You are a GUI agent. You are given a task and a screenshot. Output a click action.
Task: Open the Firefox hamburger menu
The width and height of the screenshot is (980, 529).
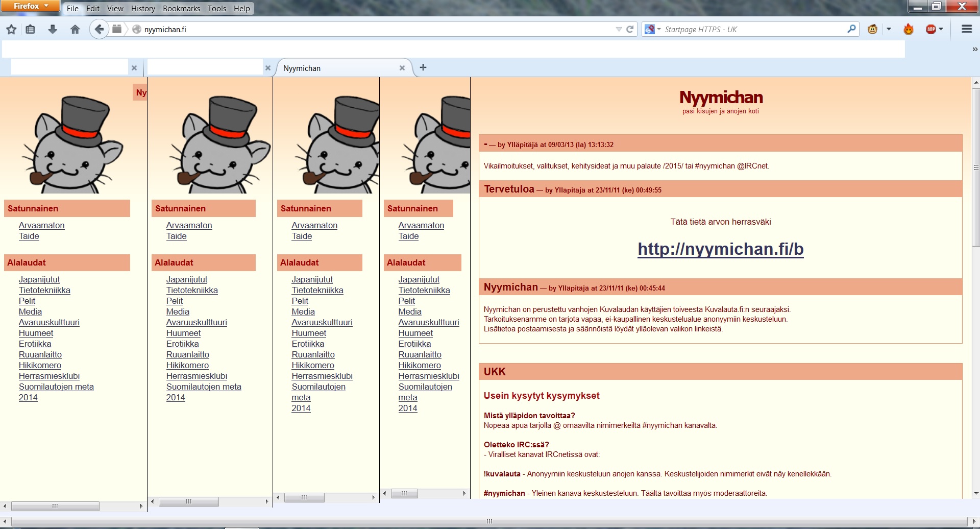click(966, 30)
